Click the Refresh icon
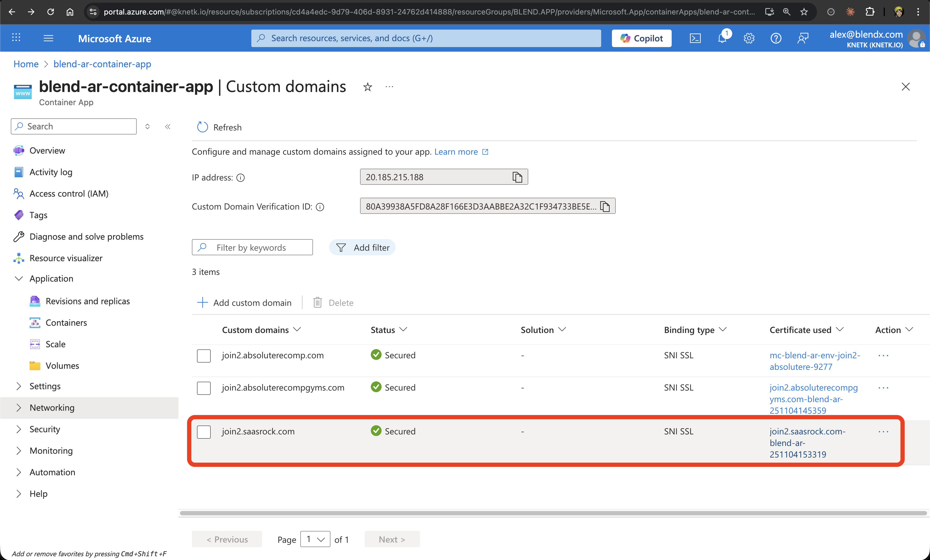 [x=203, y=127]
